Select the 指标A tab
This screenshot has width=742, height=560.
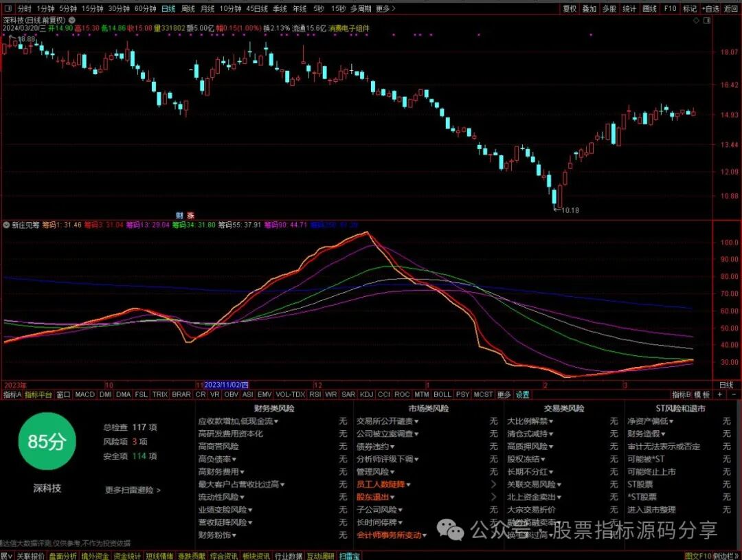pos(12,394)
